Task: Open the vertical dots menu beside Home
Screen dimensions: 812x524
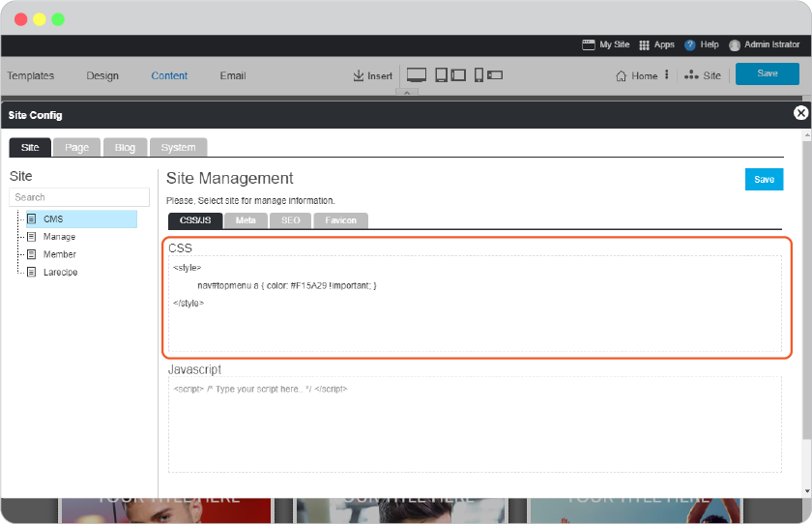Action: point(666,74)
